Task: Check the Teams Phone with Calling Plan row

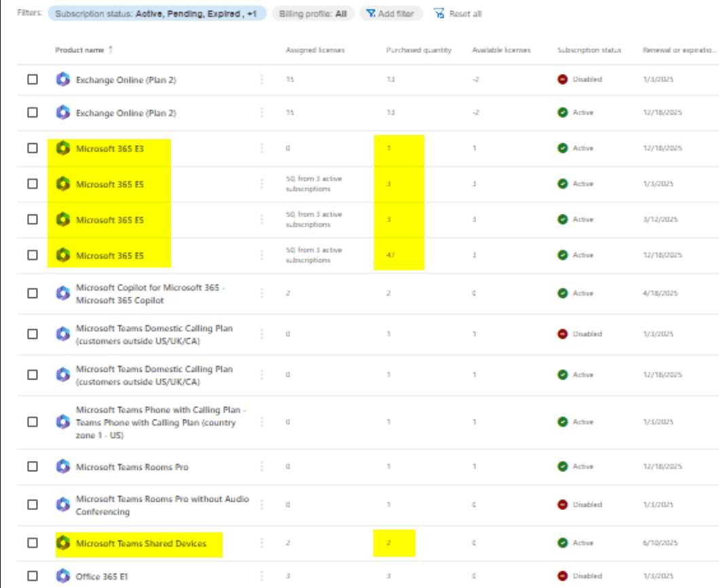Action: coord(33,422)
